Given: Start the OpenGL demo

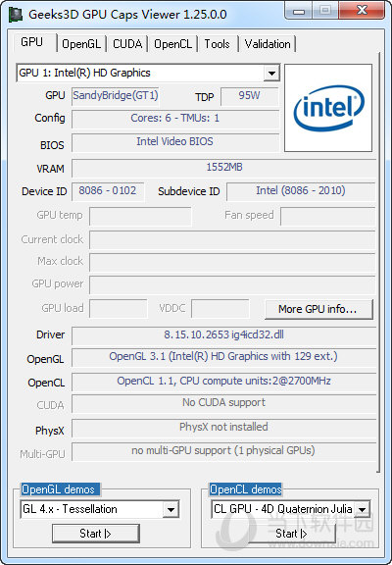Looking at the screenshot, I should point(96,534).
